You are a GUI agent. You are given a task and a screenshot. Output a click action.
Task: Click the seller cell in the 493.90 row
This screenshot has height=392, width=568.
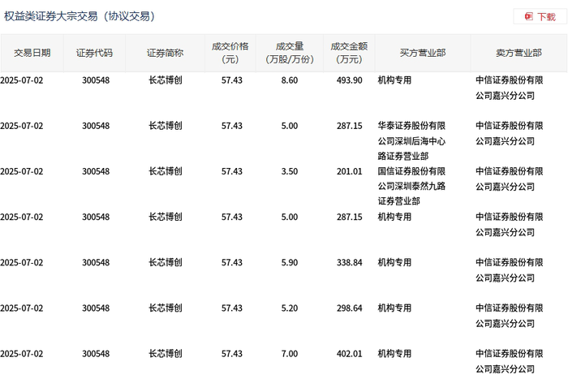510,88
